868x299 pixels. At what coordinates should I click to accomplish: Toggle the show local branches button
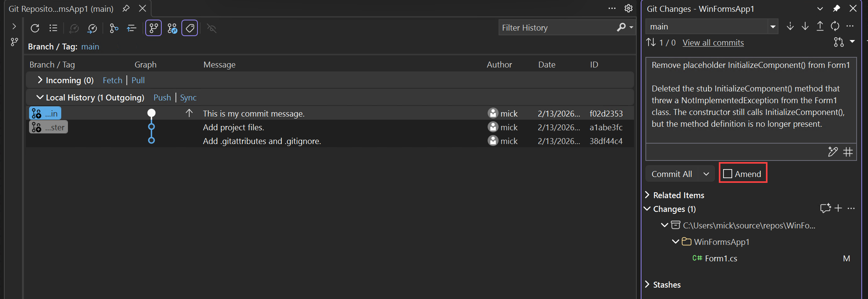[x=153, y=28]
